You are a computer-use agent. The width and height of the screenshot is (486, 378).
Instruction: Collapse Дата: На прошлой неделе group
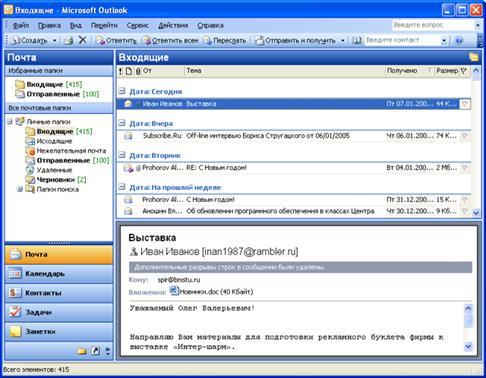point(122,187)
